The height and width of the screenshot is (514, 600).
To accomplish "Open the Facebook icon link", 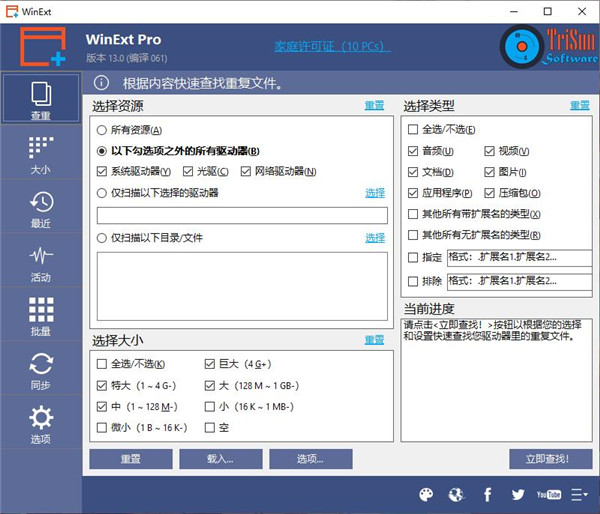I will (488, 494).
